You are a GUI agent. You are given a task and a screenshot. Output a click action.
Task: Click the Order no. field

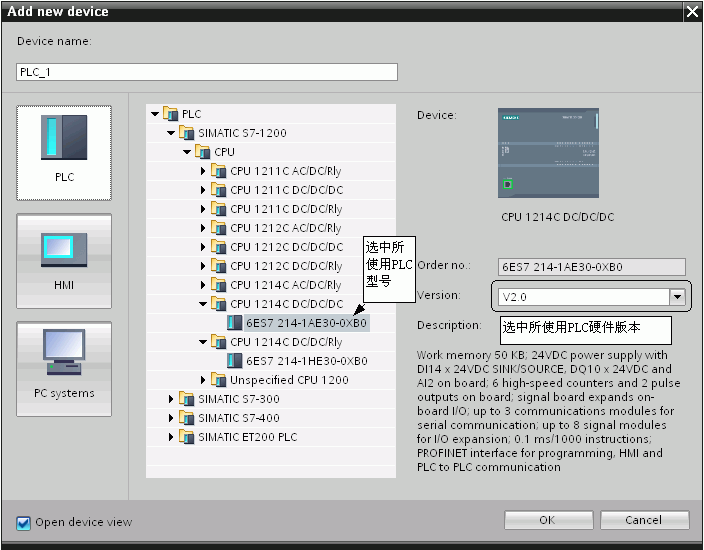(x=591, y=267)
